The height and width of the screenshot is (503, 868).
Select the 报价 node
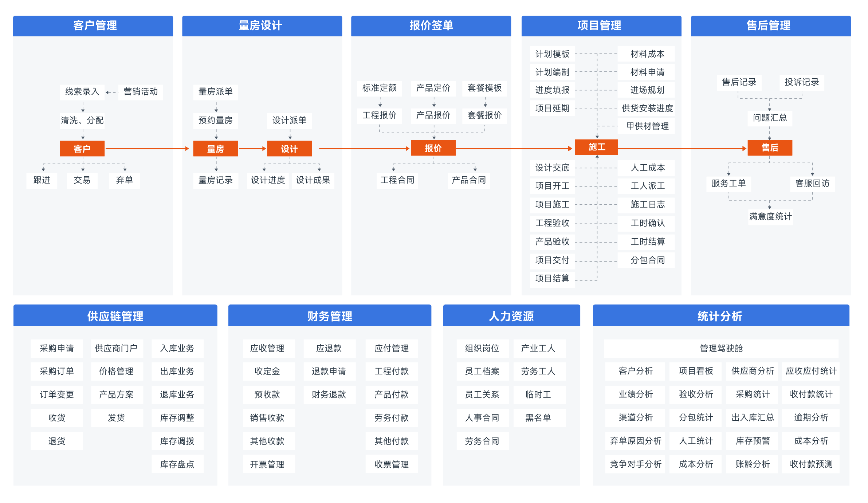[x=433, y=148]
